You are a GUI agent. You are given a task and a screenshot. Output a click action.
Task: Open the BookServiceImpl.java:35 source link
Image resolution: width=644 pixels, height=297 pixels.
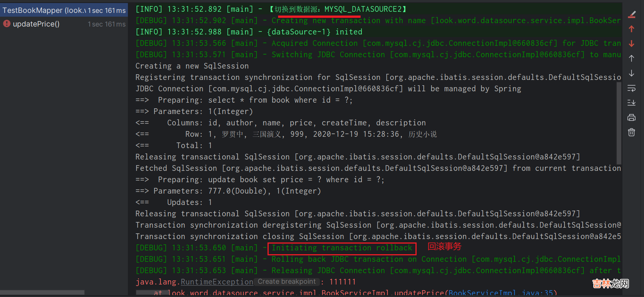pyautogui.click(x=501, y=293)
